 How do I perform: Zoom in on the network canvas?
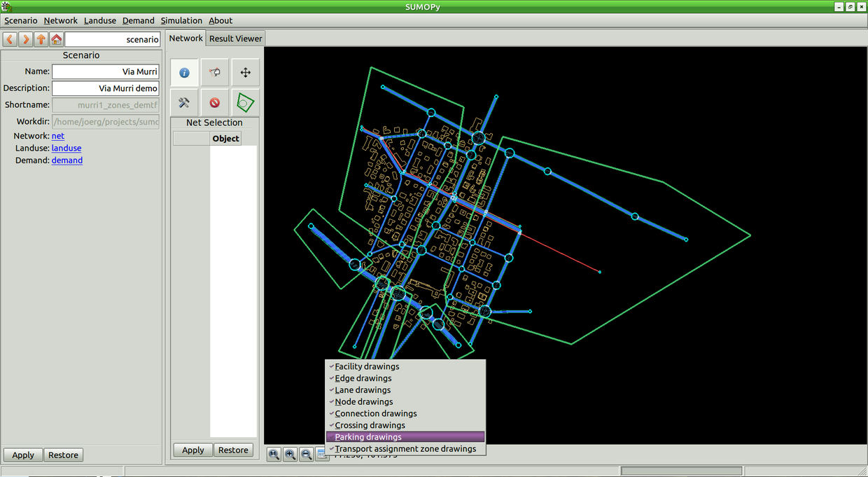[290, 455]
